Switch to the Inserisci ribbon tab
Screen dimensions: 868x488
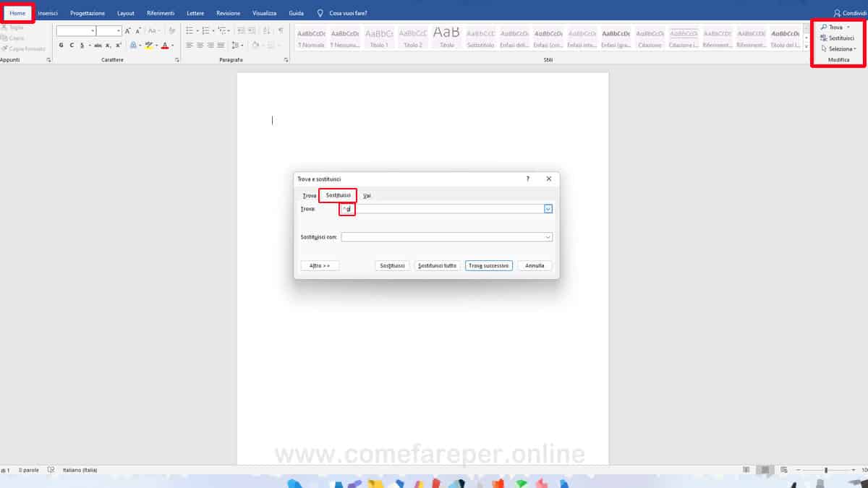click(x=47, y=12)
